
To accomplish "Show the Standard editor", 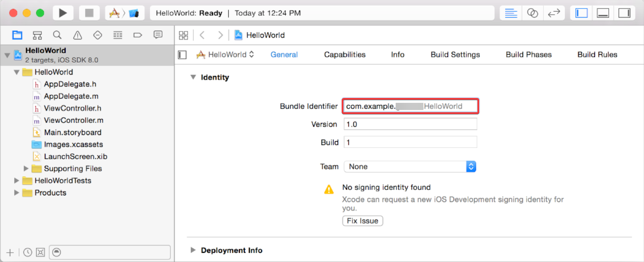I will point(510,13).
